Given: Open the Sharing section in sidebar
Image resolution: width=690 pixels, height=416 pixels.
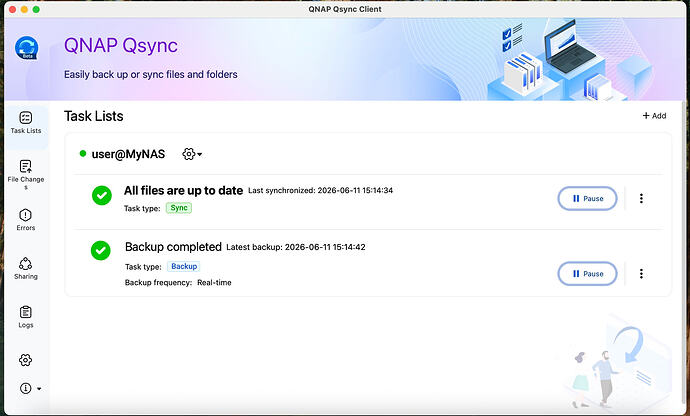Looking at the screenshot, I should [x=26, y=268].
